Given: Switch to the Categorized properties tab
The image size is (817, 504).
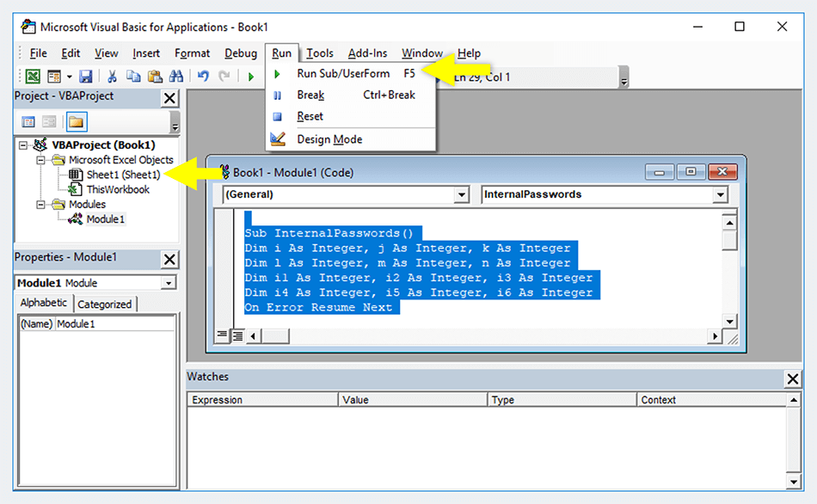Looking at the screenshot, I should [x=105, y=304].
